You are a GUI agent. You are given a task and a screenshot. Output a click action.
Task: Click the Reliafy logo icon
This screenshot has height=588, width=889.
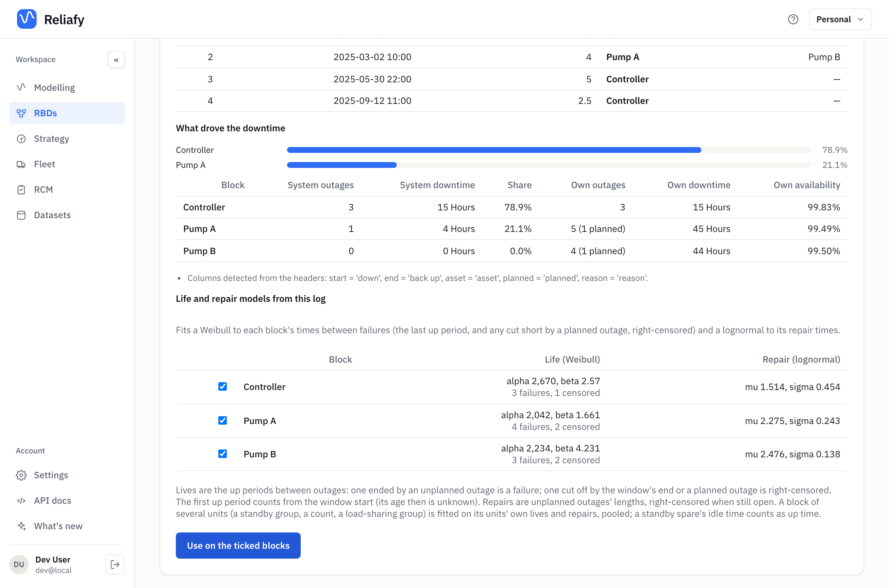(x=26, y=19)
